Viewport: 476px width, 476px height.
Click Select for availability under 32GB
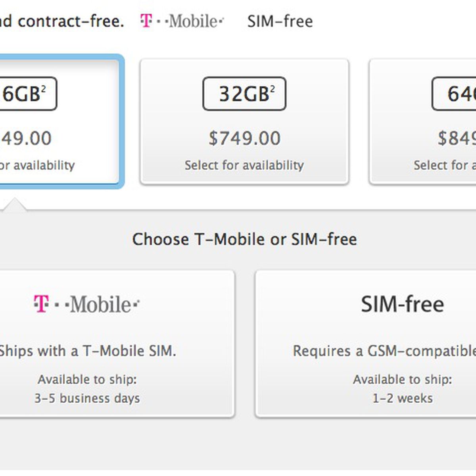[244, 165]
